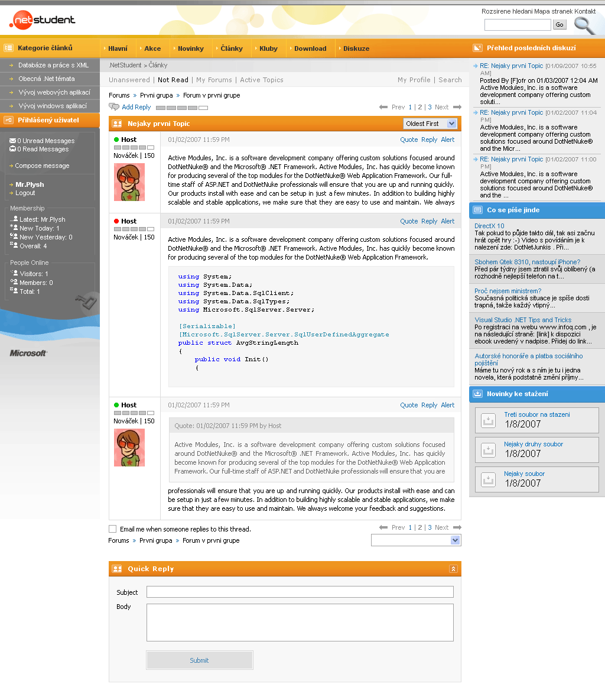Click the Microsoft logo in sidebar
Screen dimensions: 605x700
[x=28, y=353]
